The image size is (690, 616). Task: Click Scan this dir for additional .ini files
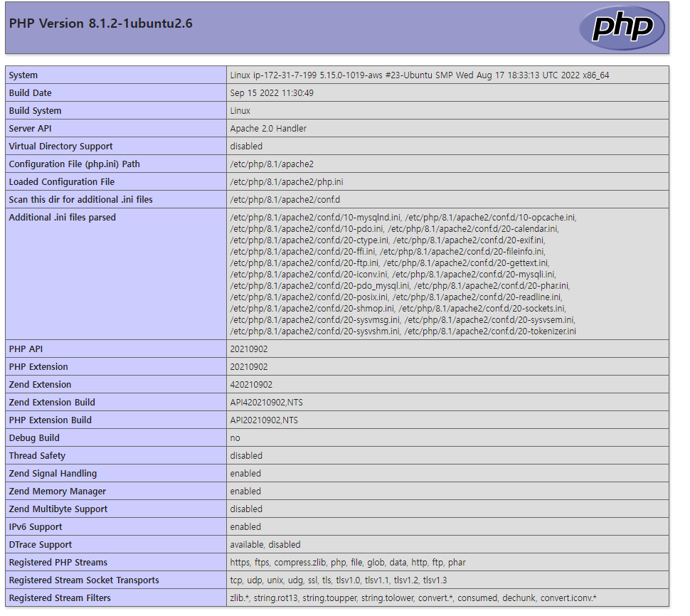[80, 200]
